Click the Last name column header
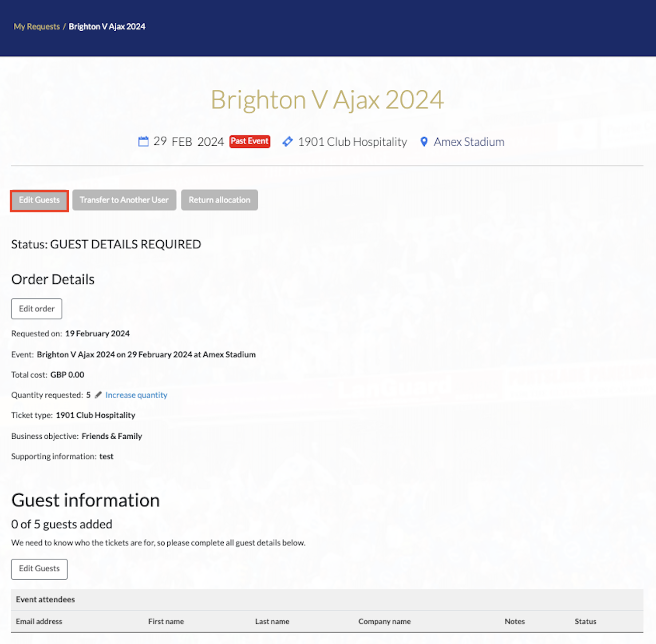This screenshot has height=644, width=656. pyautogui.click(x=272, y=621)
